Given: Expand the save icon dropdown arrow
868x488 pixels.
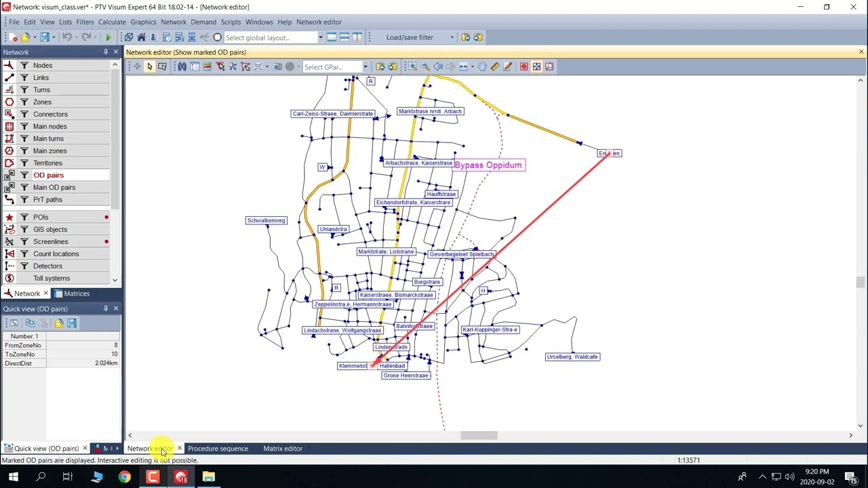Looking at the screenshot, I should [54, 37].
